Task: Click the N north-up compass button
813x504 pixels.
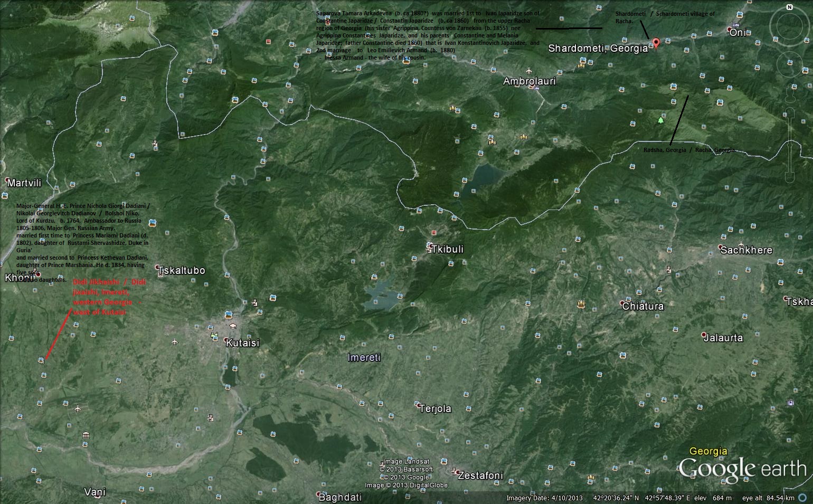Action: [x=790, y=7]
